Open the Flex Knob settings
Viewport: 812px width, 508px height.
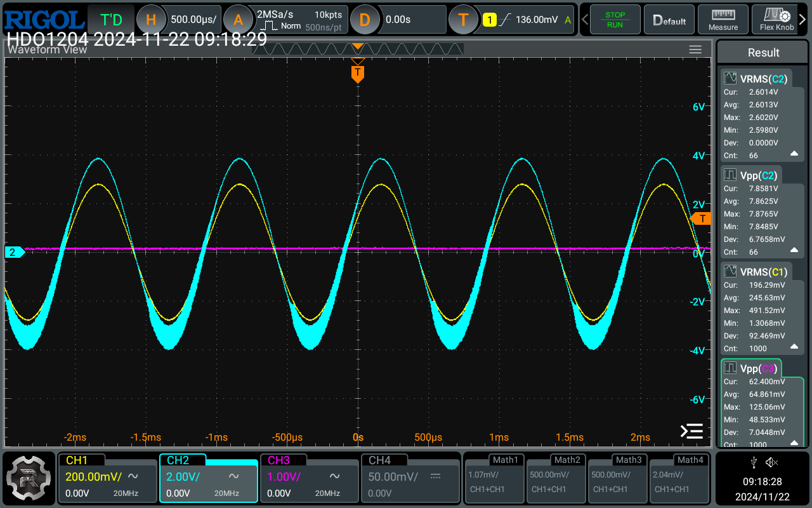[776, 20]
